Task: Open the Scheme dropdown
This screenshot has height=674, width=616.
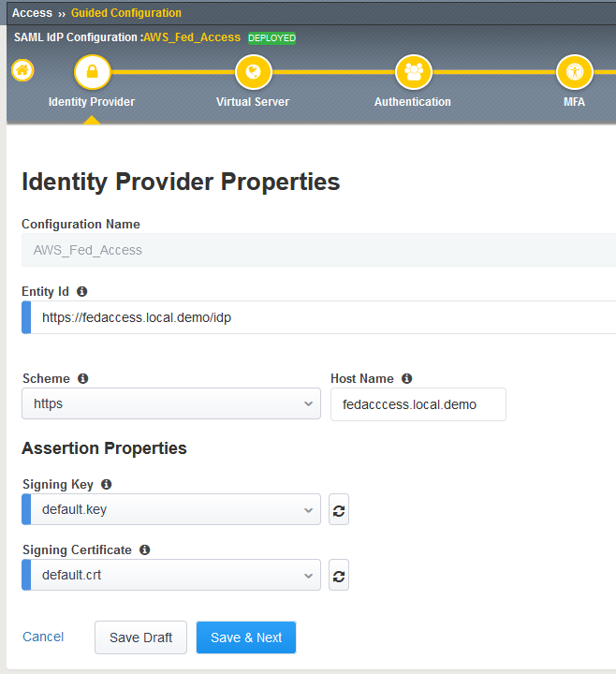Action: point(170,404)
